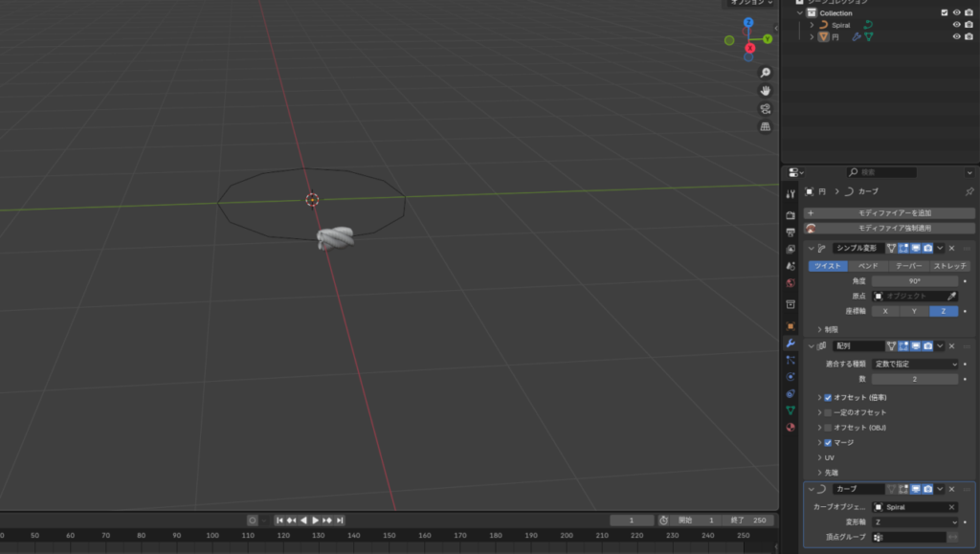Click the zoom magnifier icon in the viewport
This screenshot has width=980, height=554.
765,73
